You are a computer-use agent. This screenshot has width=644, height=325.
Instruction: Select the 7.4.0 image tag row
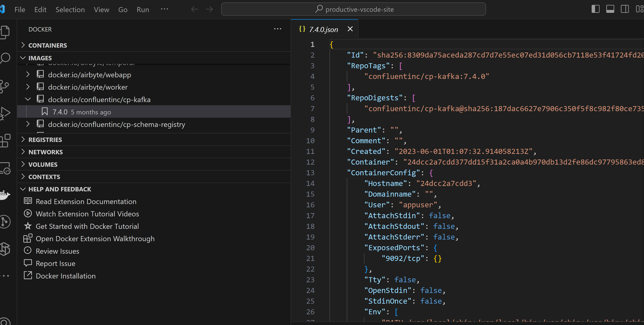(154, 112)
